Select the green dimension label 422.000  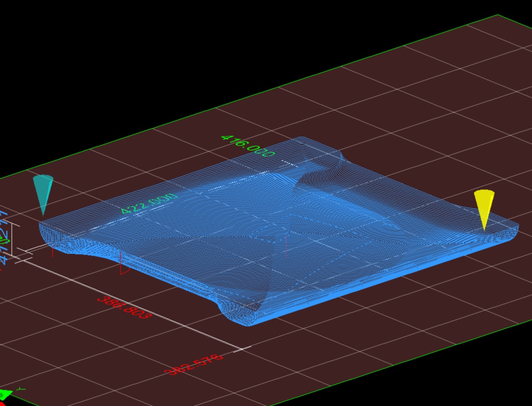(149, 203)
